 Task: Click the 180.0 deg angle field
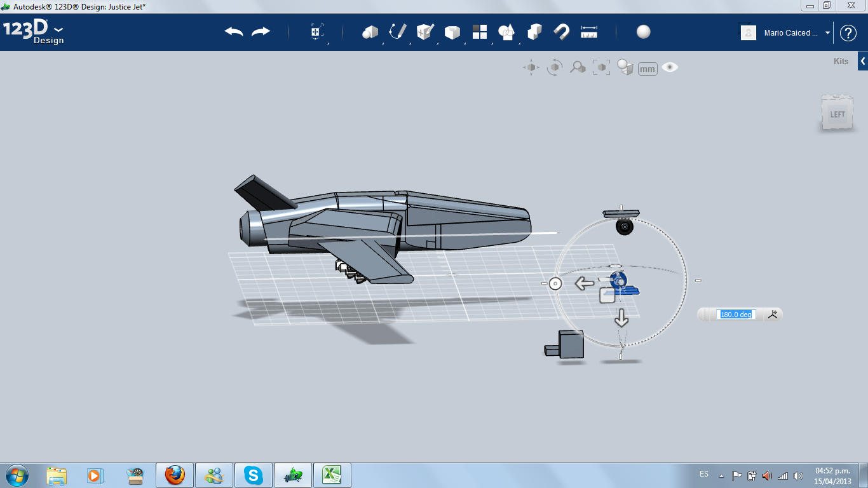(736, 315)
